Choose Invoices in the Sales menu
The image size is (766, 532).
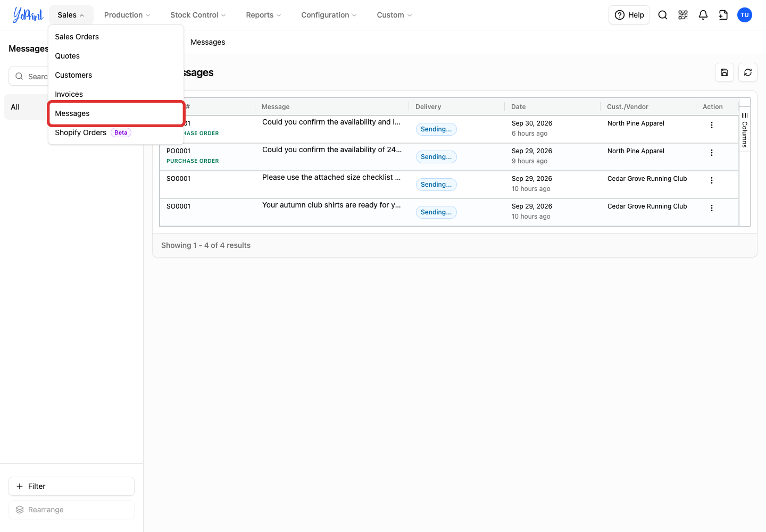point(116,94)
